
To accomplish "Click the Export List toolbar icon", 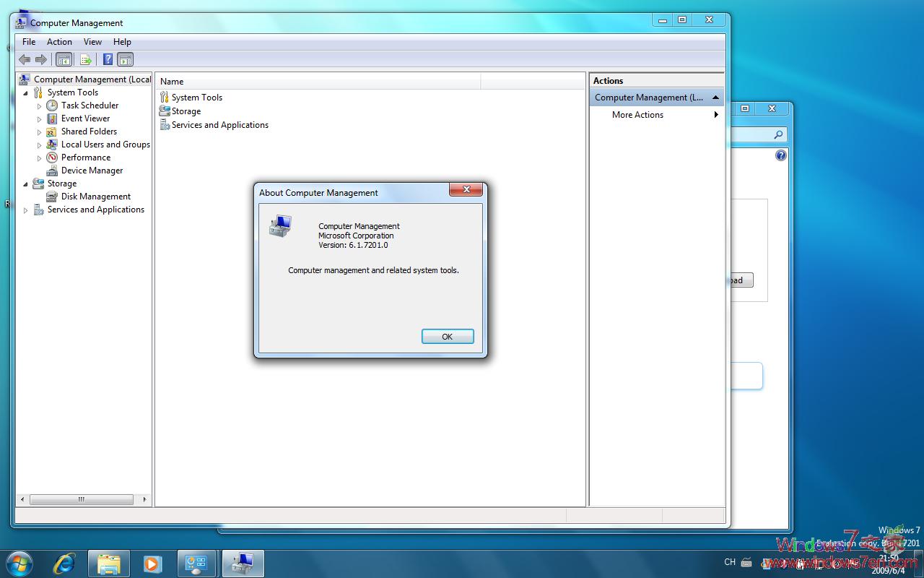I will (x=86, y=59).
